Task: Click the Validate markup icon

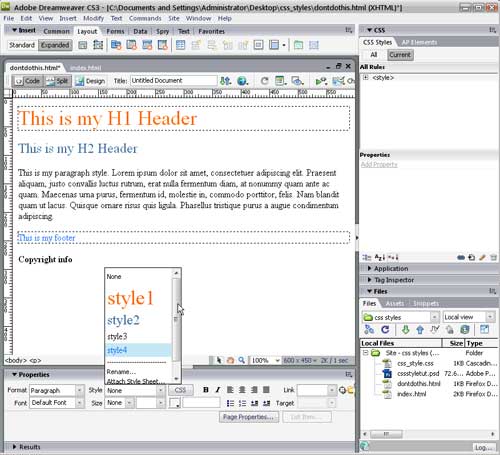Action: coord(321,81)
